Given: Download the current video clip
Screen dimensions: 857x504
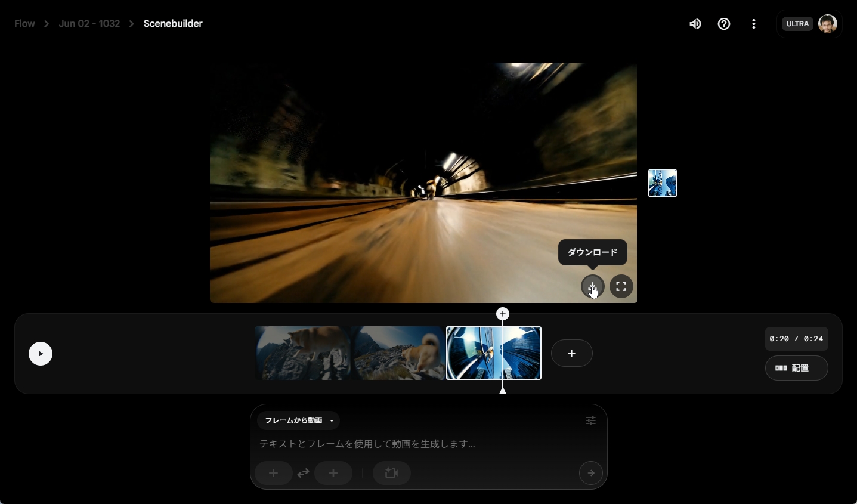Looking at the screenshot, I should tap(592, 287).
